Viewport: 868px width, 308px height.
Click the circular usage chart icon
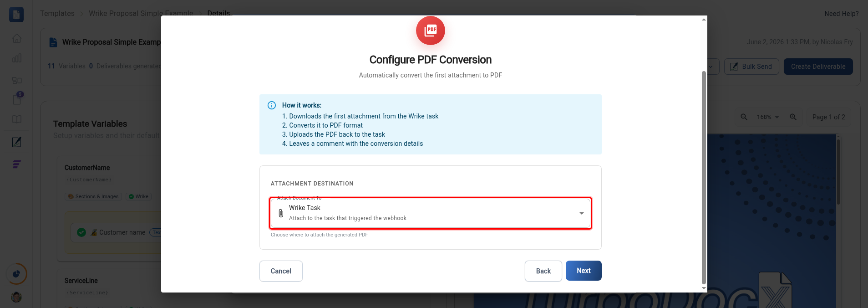[16, 274]
